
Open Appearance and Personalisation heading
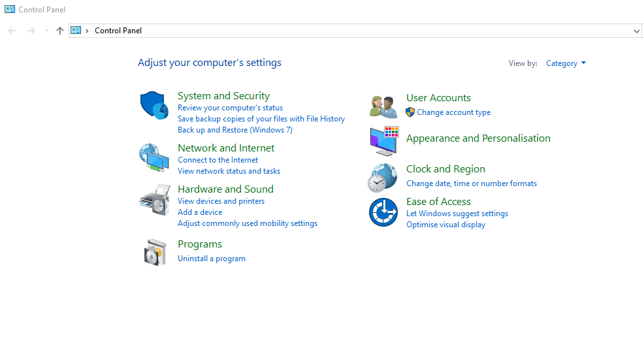coord(478,138)
